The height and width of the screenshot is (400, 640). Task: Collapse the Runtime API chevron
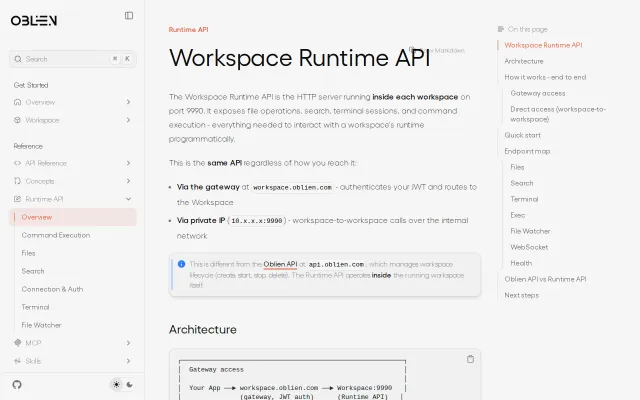pos(128,199)
